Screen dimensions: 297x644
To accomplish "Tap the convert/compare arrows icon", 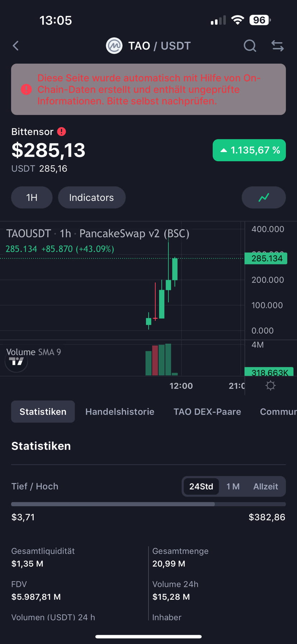I will click(277, 46).
